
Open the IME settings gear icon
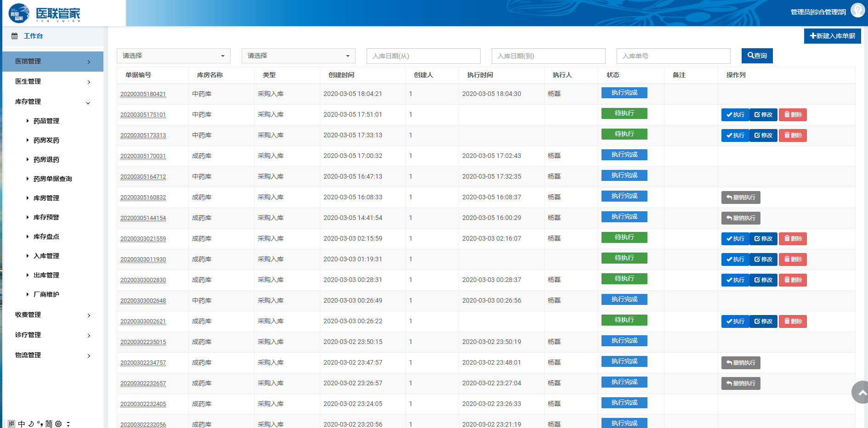point(58,424)
